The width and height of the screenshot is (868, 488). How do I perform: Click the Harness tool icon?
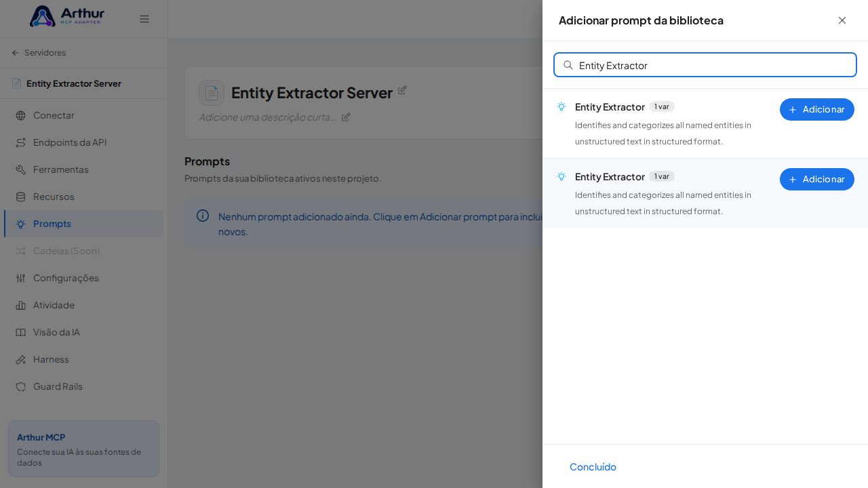click(20, 359)
